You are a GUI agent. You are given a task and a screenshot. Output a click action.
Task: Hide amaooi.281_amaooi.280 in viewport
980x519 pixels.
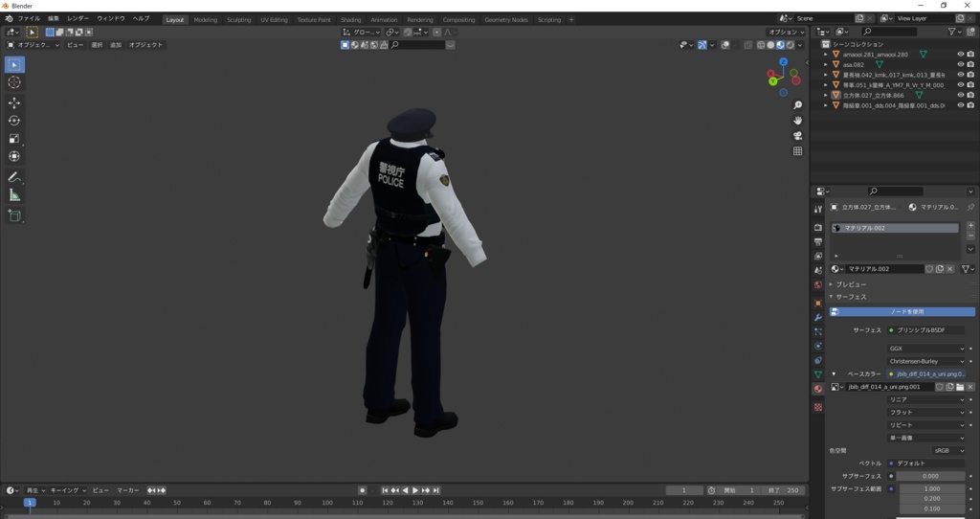[961, 55]
